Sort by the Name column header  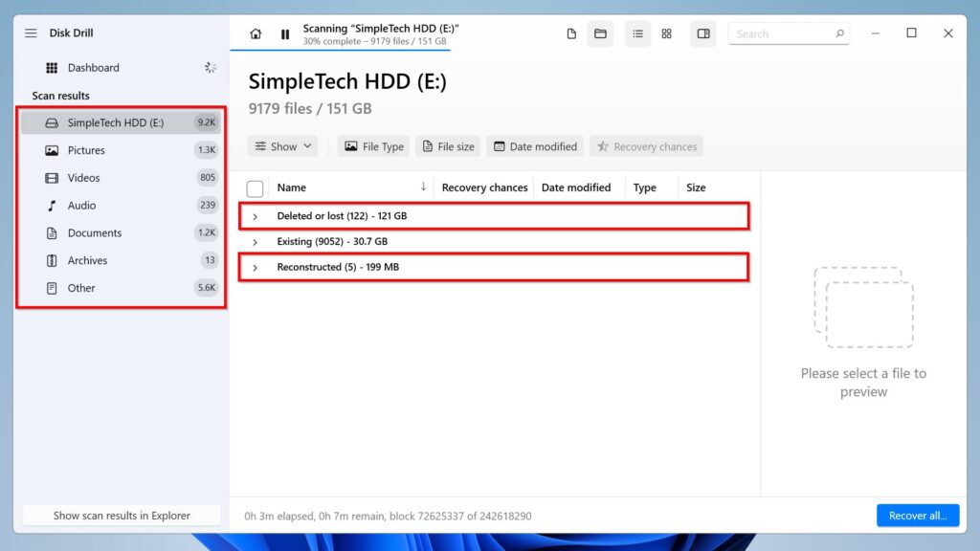point(292,187)
